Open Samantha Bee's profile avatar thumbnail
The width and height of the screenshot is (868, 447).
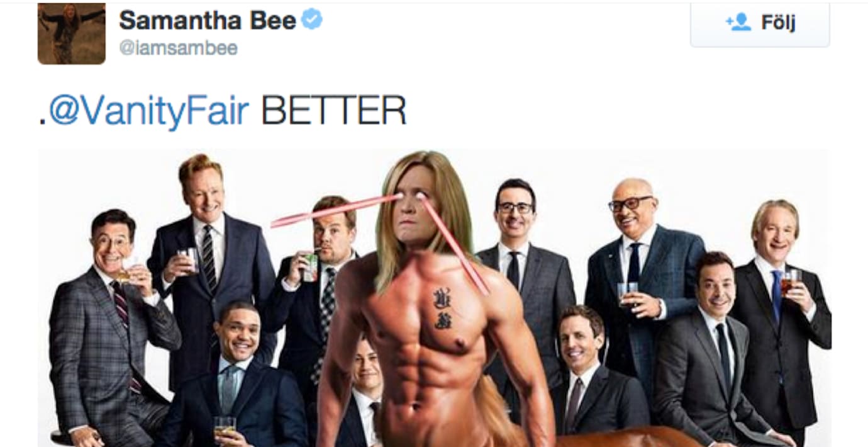[71, 33]
